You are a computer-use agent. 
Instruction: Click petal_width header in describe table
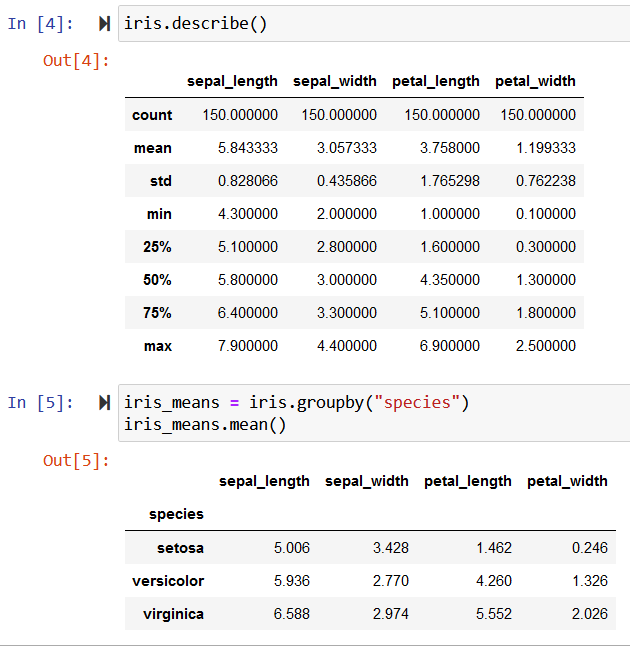click(x=535, y=81)
